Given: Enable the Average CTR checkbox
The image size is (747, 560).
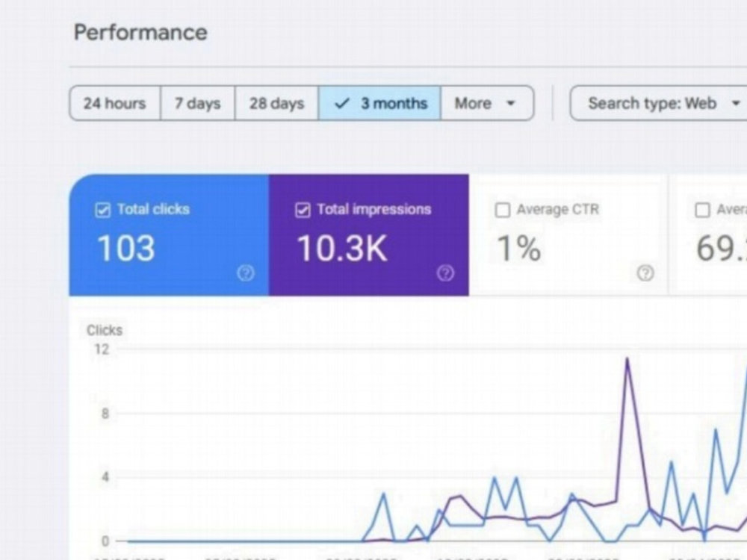Looking at the screenshot, I should coord(503,210).
